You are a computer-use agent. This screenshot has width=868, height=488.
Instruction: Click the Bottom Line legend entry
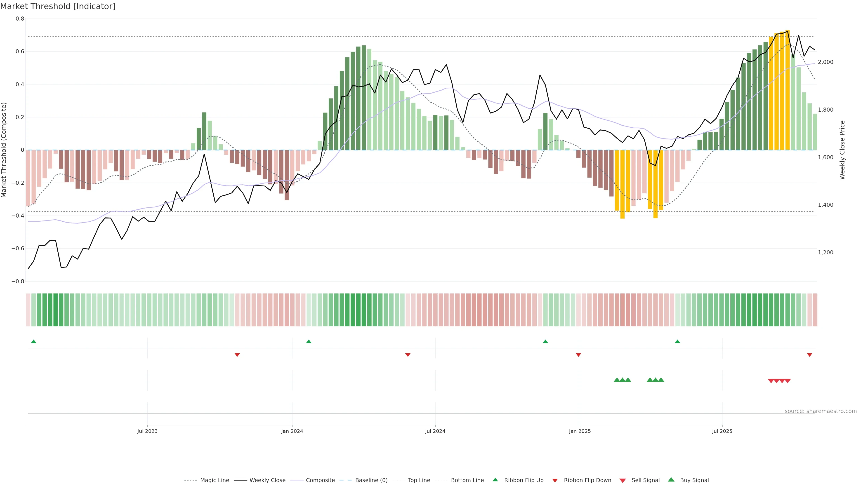tap(467, 480)
